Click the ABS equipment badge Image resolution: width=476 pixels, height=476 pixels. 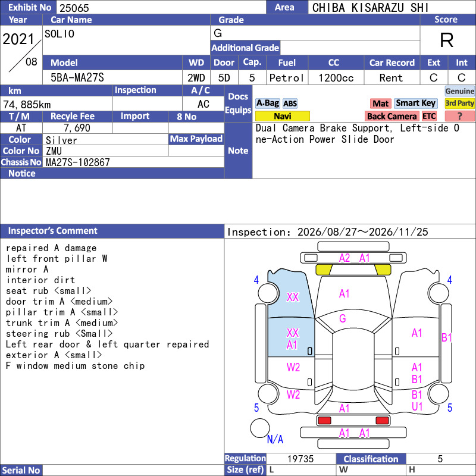click(x=290, y=104)
